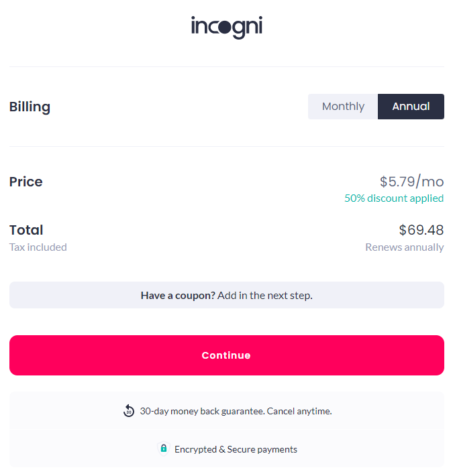
Task: Click the "Cancel anytime." text
Action: coord(299,411)
